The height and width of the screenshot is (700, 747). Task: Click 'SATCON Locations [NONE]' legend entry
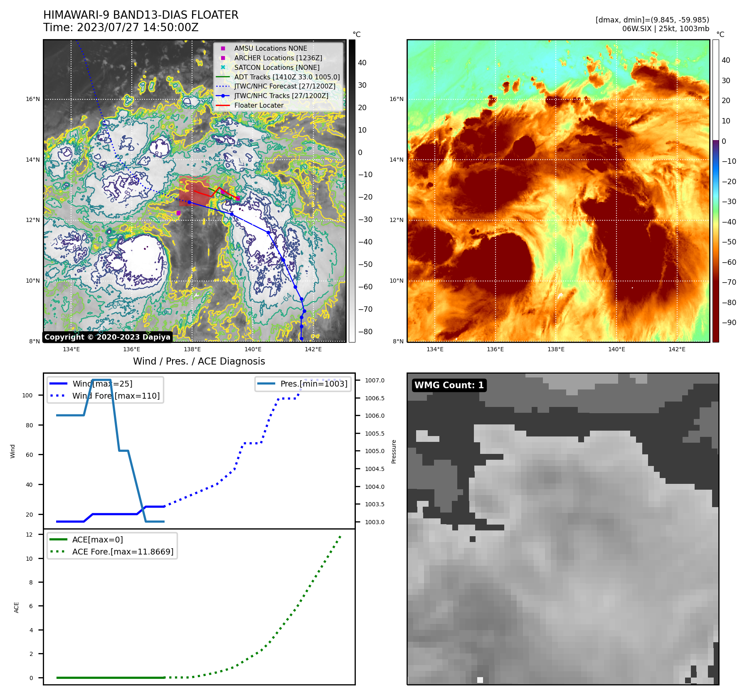click(277, 68)
